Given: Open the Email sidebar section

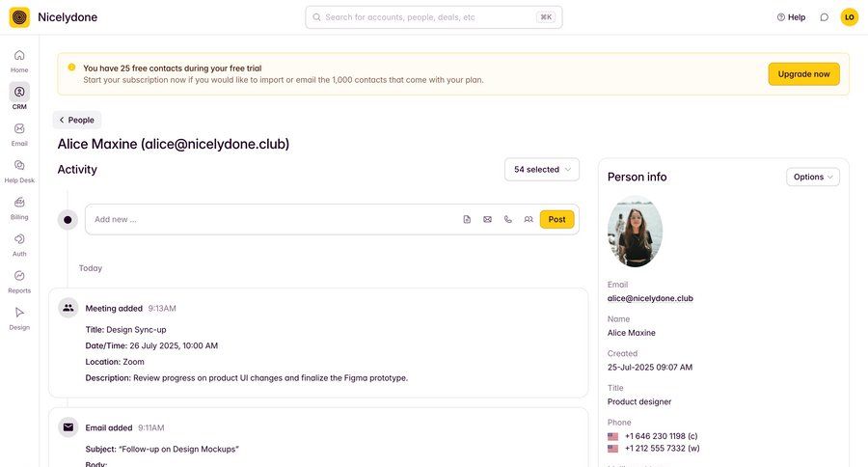Looking at the screenshot, I should click(19, 134).
